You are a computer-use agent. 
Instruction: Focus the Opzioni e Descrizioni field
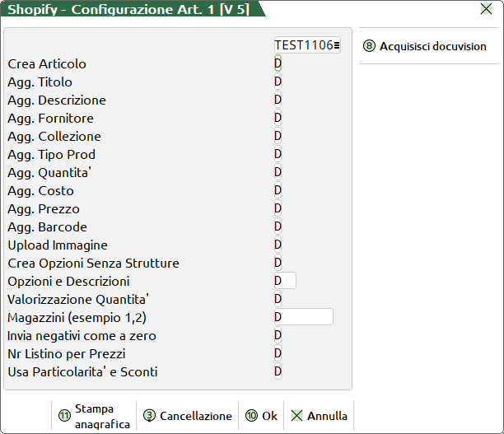point(285,282)
